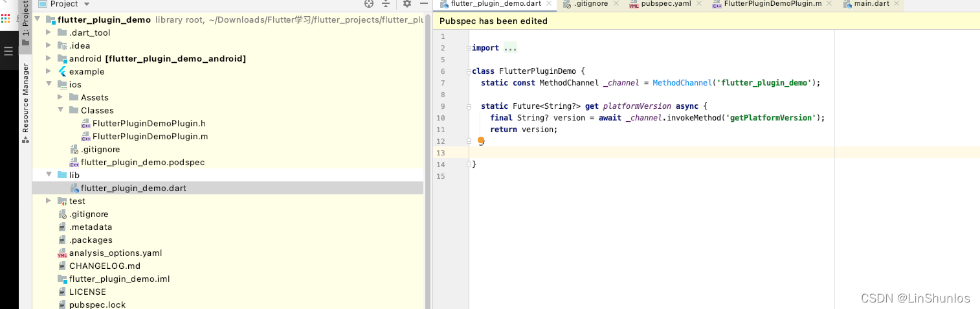Click fold marker for getter on line 9
The image size is (980, 309).
[469, 106]
